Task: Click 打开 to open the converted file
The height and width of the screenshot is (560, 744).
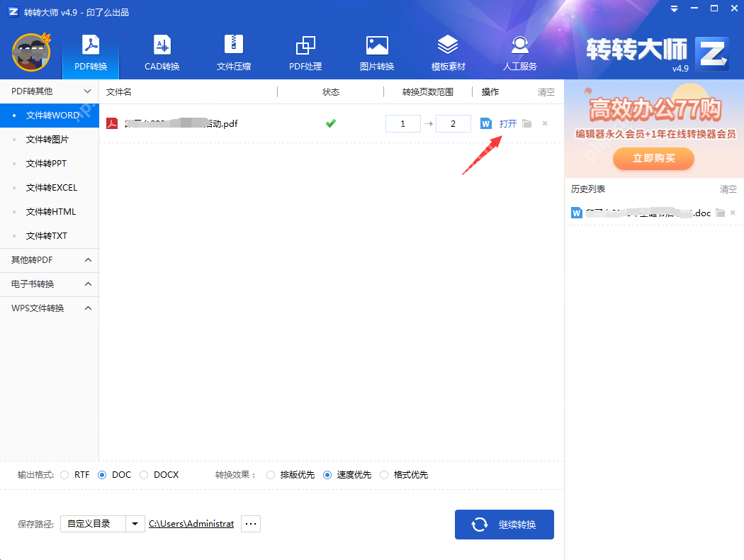Action: point(507,123)
